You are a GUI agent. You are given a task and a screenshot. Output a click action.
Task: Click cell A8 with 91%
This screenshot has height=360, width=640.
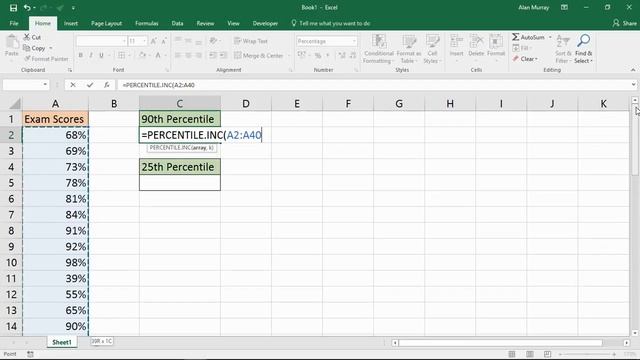[56, 231]
